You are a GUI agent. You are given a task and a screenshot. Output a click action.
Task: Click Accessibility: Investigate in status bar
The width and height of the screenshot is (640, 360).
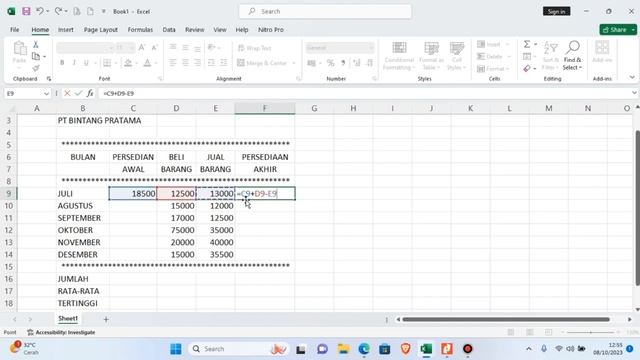(61, 332)
